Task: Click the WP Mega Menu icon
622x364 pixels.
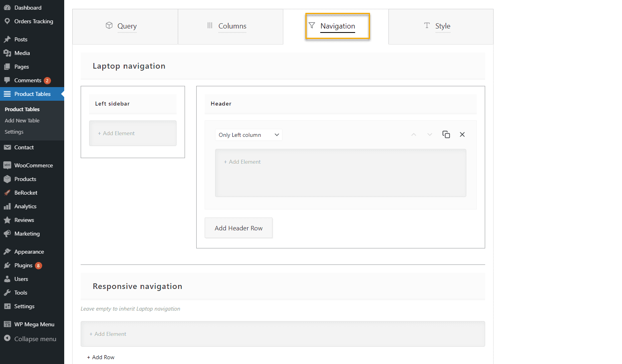Action: [7, 324]
